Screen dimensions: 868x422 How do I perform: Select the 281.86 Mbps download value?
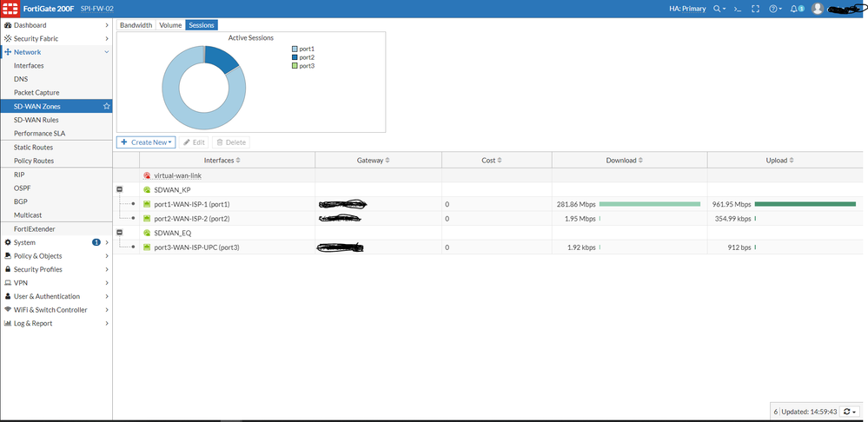coord(576,204)
